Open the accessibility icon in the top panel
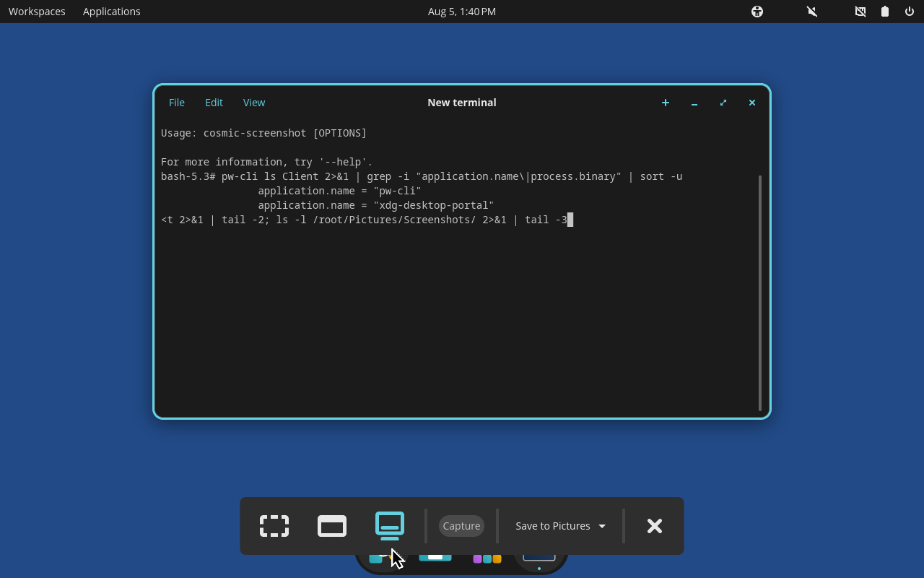Image resolution: width=924 pixels, height=578 pixels. point(757,12)
